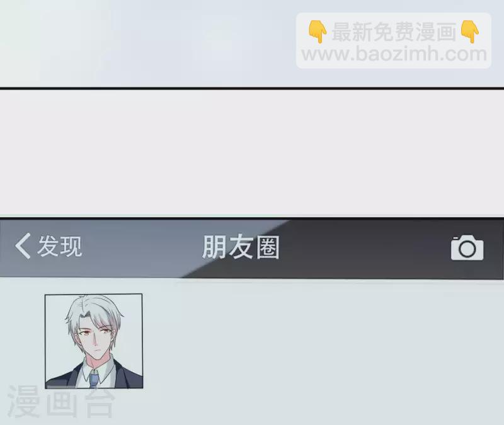Click the 圈 character in the page title
Viewport: 504px width, 425px height.
[x=267, y=247]
